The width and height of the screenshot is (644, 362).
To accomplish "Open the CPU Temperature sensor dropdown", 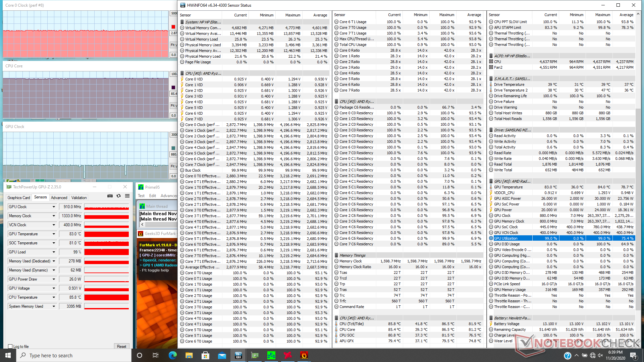I will (x=54, y=297).
